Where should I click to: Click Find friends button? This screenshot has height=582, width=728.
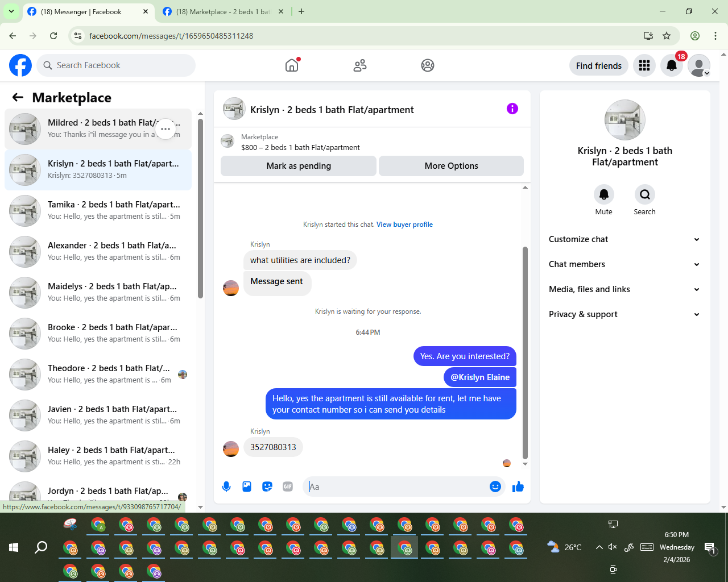point(599,65)
